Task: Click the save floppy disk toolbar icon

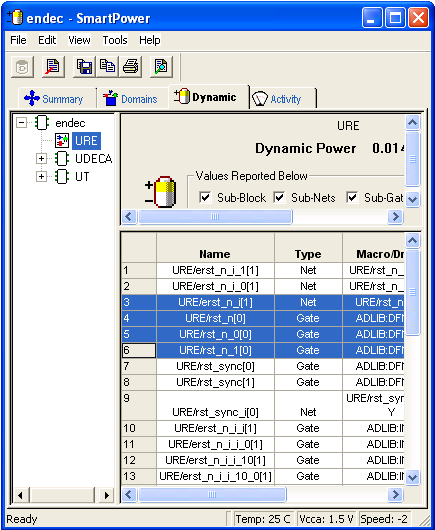Action: pos(84,67)
